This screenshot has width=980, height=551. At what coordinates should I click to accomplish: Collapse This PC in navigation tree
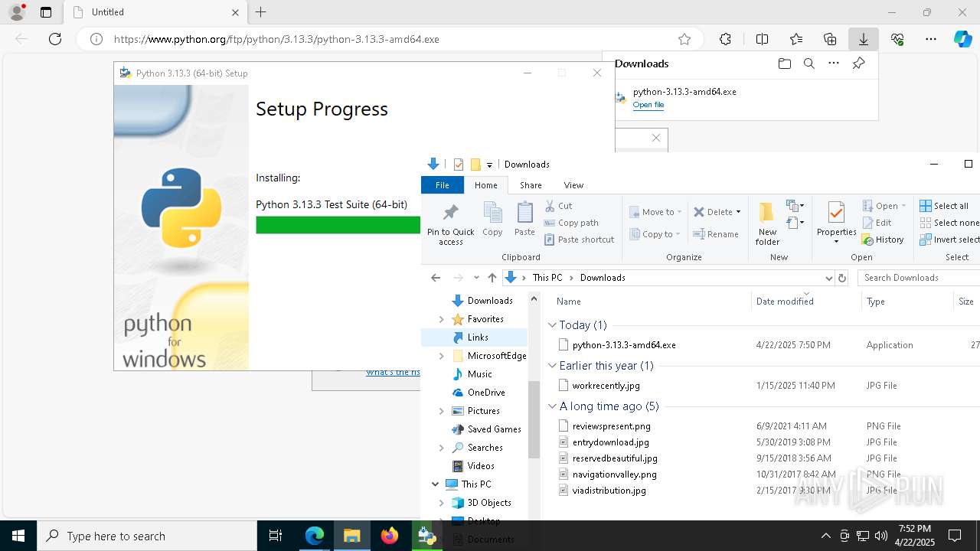click(435, 484)
